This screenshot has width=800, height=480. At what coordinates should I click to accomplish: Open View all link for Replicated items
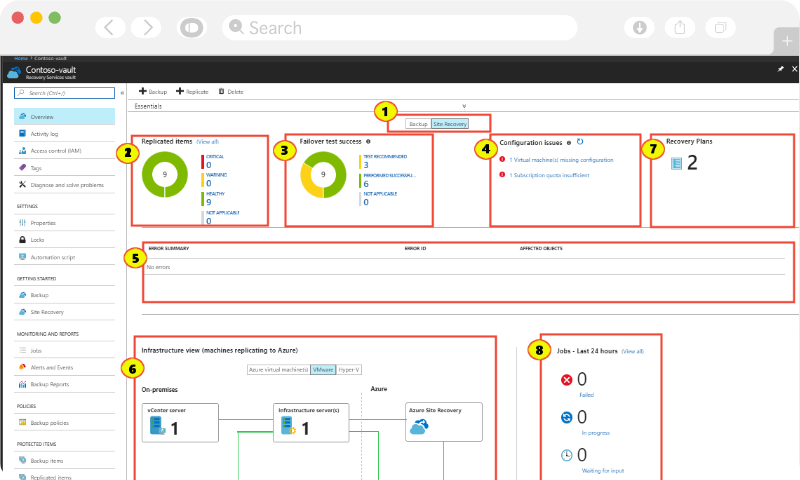(x=207, y=142)
